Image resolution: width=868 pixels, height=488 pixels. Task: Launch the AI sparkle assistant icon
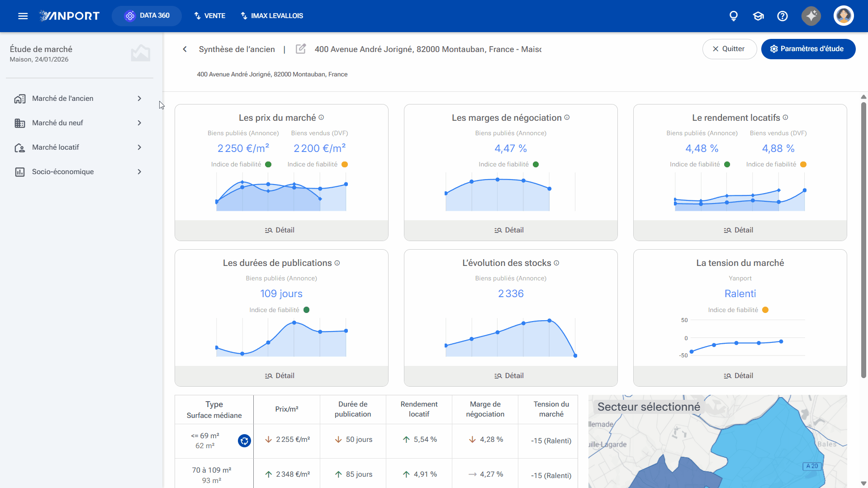click(x=811, y=16)
